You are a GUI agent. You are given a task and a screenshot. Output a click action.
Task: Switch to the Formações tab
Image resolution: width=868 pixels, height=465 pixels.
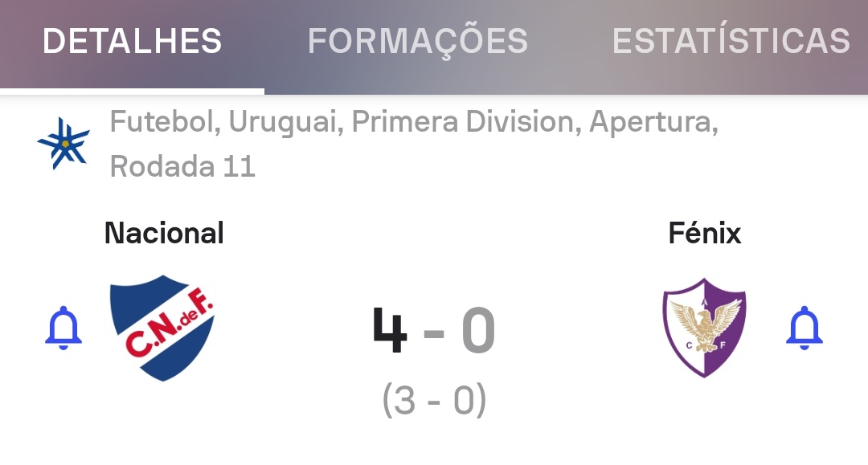[417, 41]
